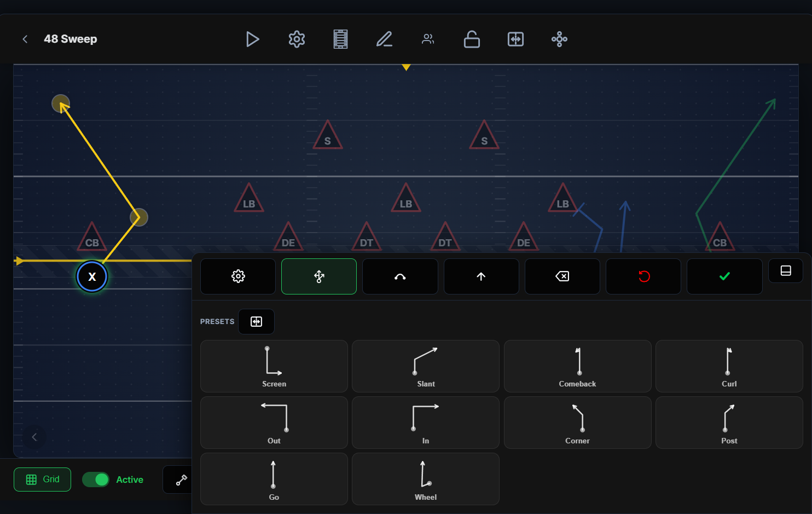Select the right DE defender
The image size is (812, 514).
point(524,238)
